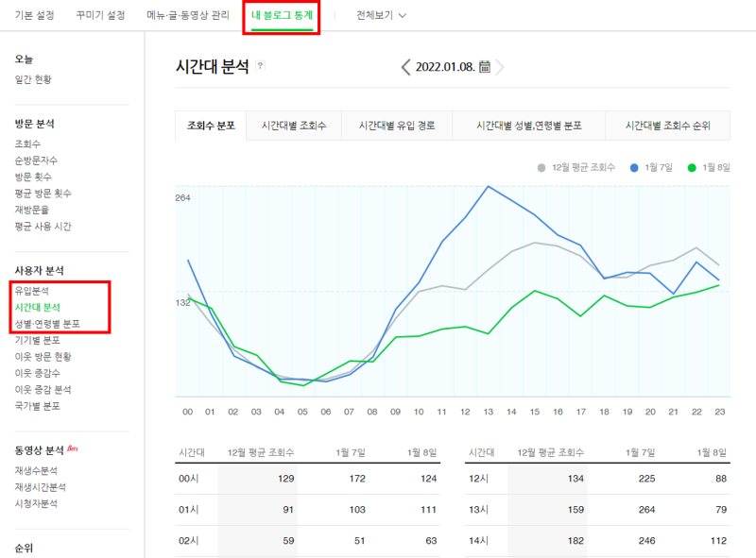Click chart hour label 05
756x558 pixels.
tap(302, 412)
